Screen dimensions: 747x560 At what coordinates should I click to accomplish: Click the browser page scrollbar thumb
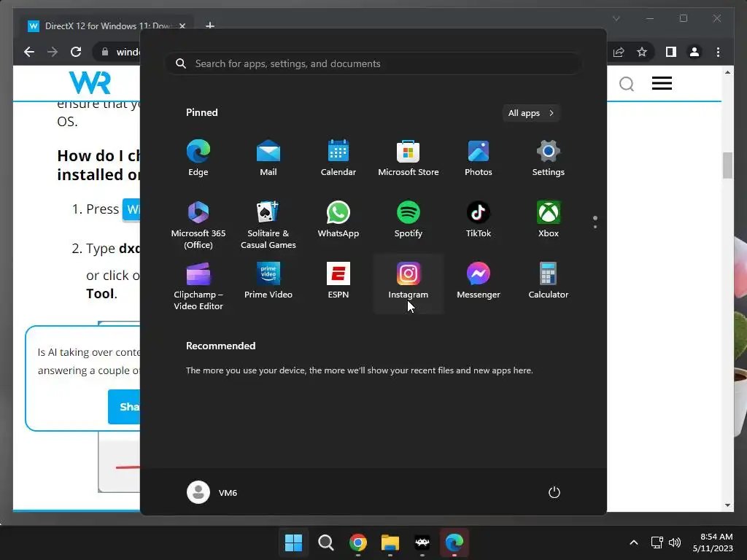pos(727,166)
